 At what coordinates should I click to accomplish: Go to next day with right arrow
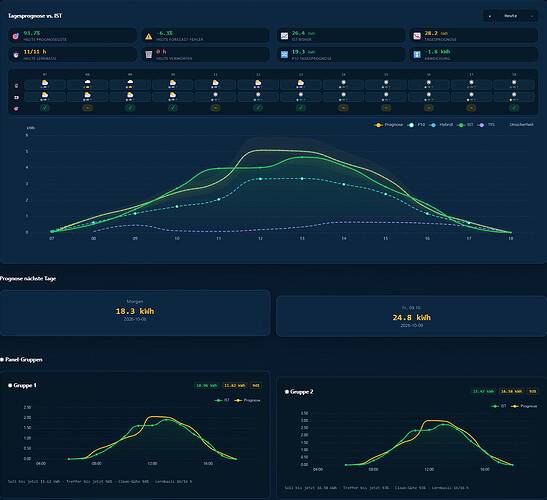click(531, 16)
